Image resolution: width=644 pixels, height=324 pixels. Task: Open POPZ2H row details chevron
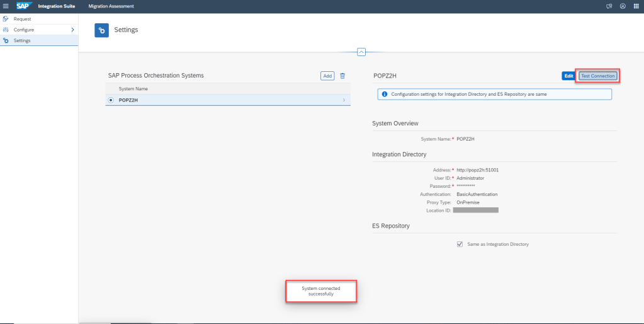[344, 100]
